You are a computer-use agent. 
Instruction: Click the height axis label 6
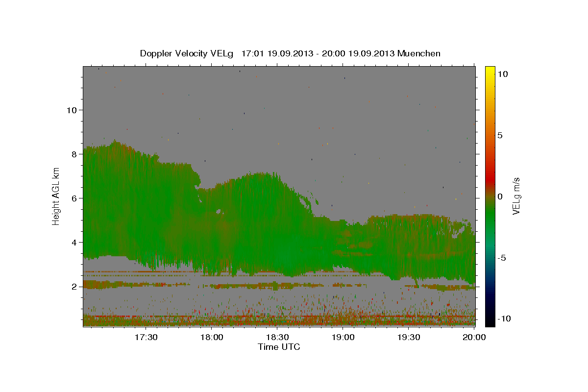tap(75, 198)
